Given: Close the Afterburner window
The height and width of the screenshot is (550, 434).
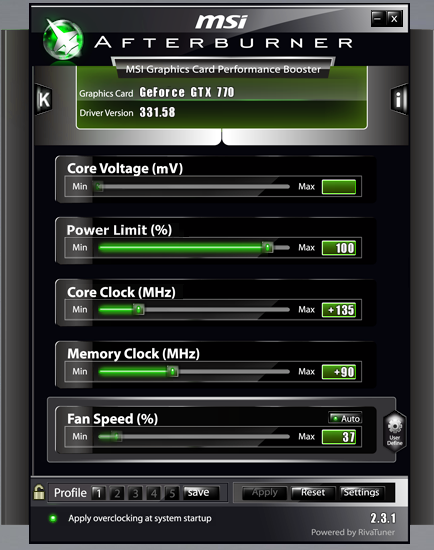Looking at the screenshot, I should tap(394, 18).
